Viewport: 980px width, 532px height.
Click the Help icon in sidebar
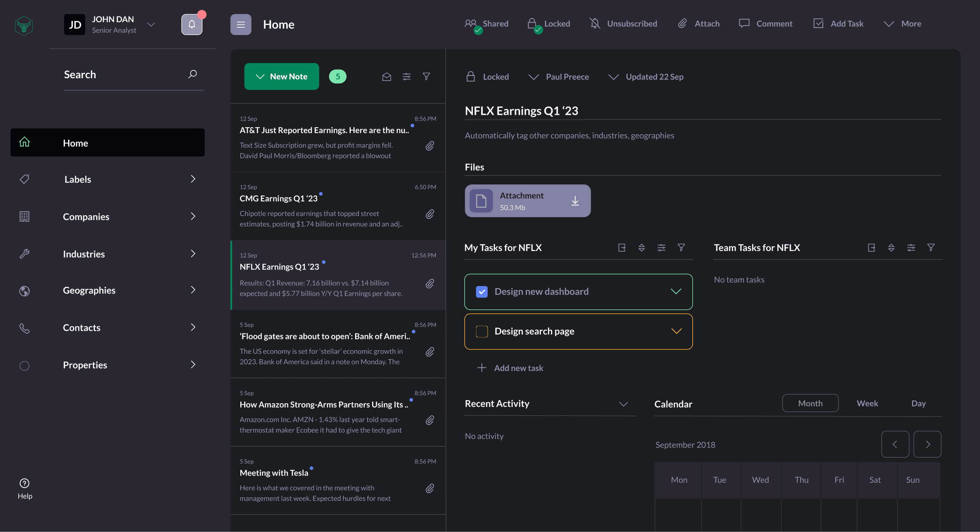click(x=24, y=483)
